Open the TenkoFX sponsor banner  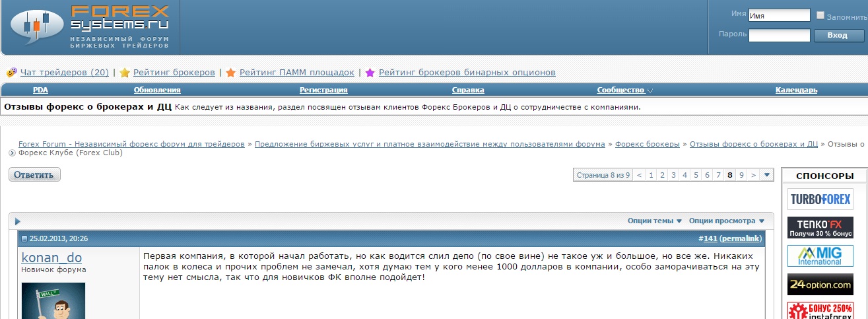[820, 227]
